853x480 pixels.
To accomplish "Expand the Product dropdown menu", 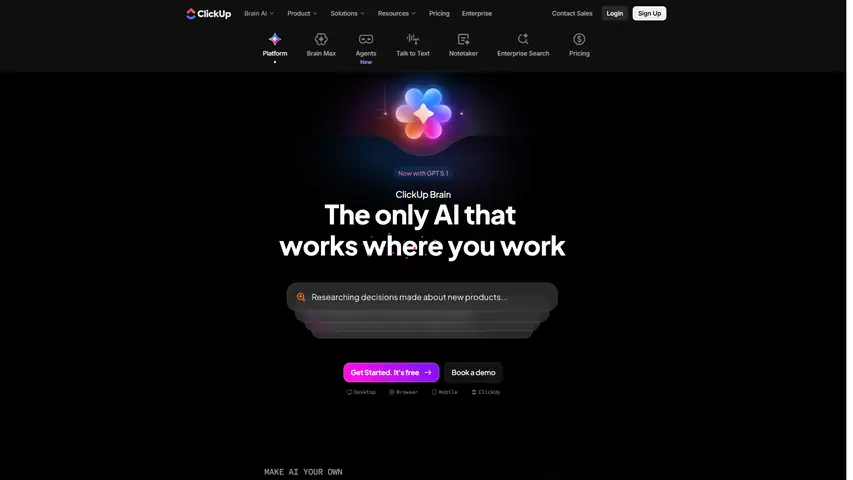I will pyautogui.click(x=302, y=14).
